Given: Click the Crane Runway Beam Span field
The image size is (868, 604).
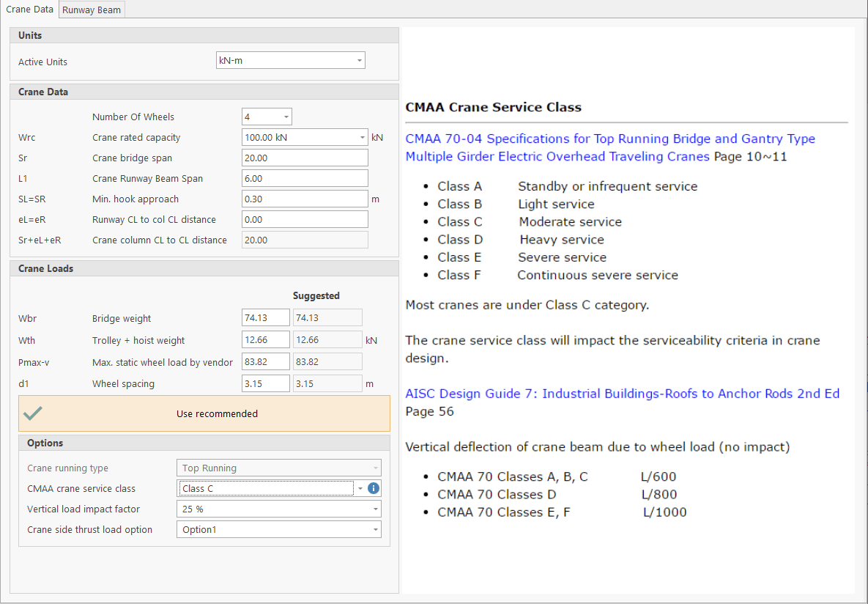Looking at the screenshot, I should point(304,178).
